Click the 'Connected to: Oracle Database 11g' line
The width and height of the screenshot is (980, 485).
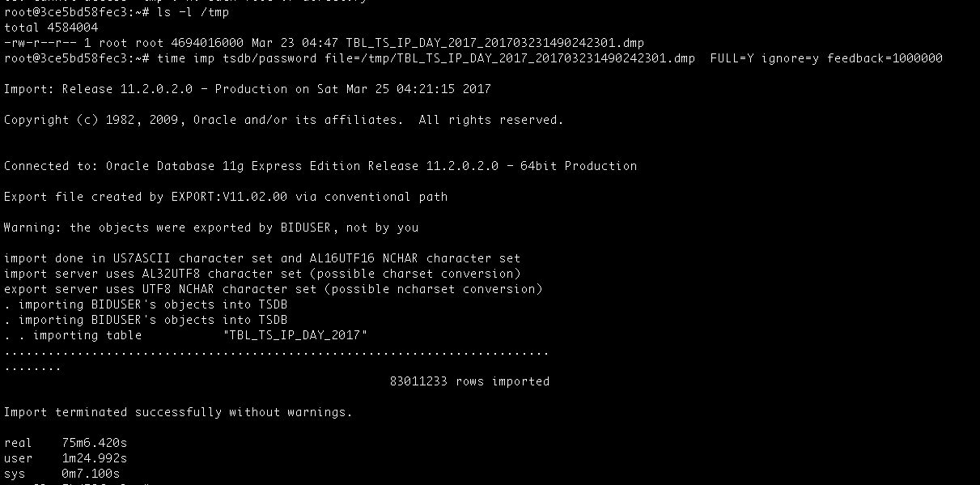[x=320, y=166]
